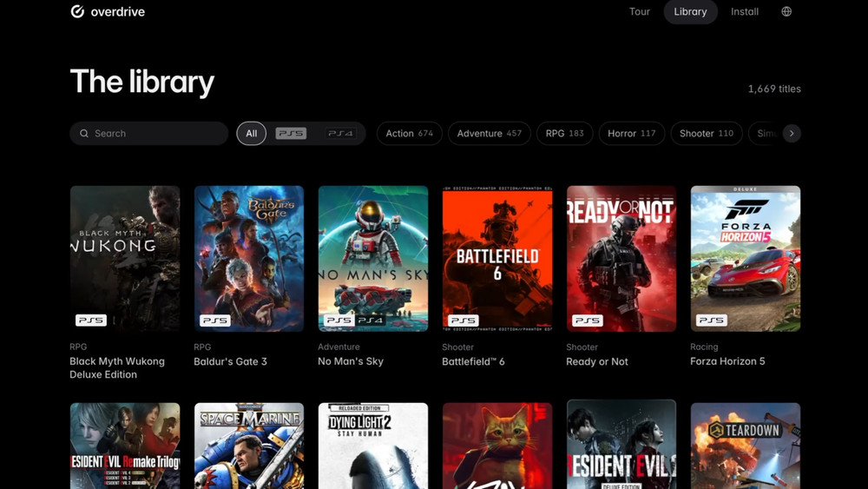868x489 pixels.
Task: Open Resident Evil Remake Trilogy cover
Action: pyautogui.click(x=125, y=446)
